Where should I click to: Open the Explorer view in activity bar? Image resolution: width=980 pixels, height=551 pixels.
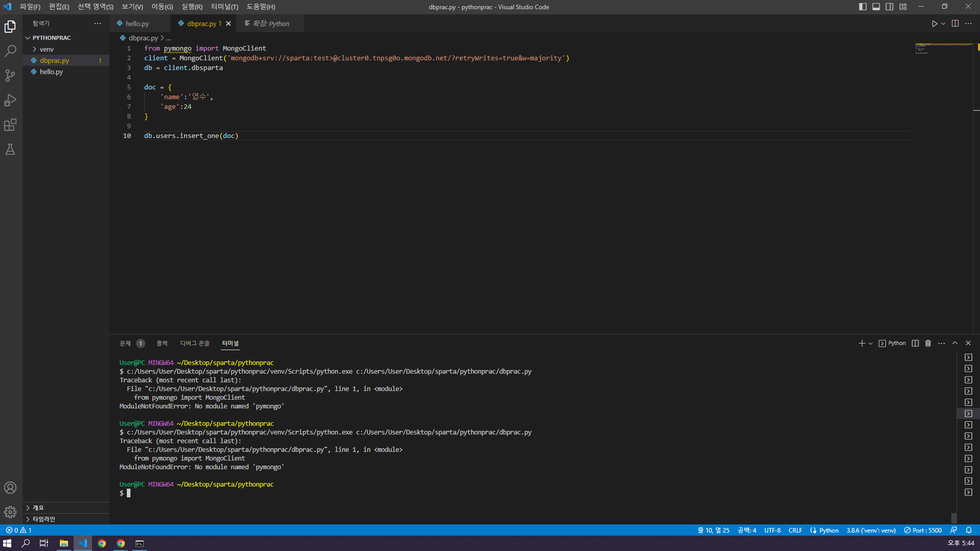[x=10, y=26]
